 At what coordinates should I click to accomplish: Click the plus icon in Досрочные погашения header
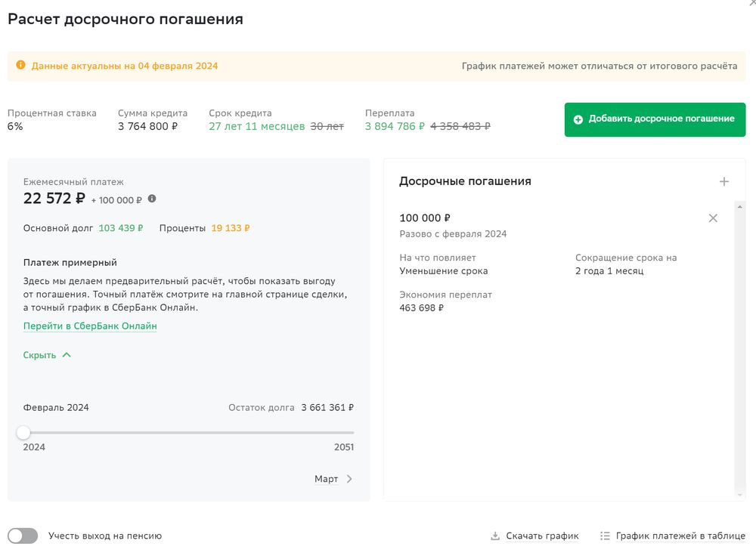click(x=723, y=181)
